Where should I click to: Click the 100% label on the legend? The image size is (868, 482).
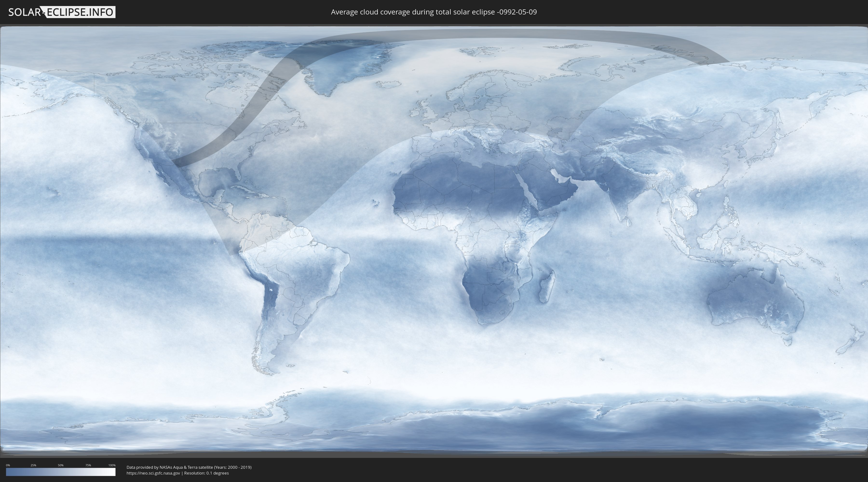pos(112,465)
